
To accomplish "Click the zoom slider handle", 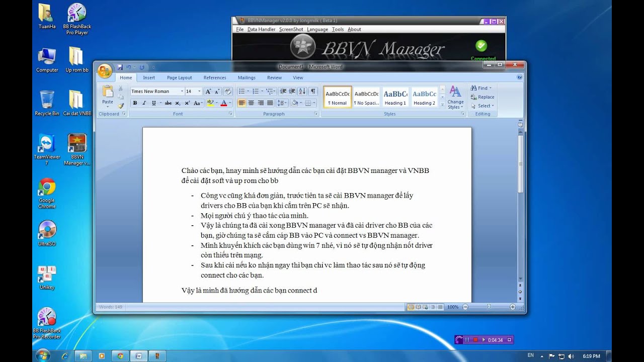I will [x=489, y=307].
